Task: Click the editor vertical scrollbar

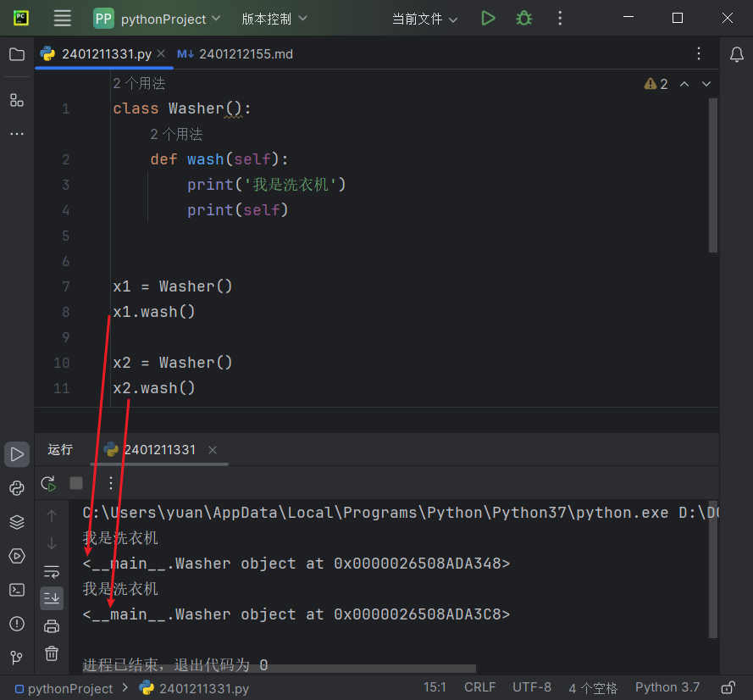Action: point(712,175)
